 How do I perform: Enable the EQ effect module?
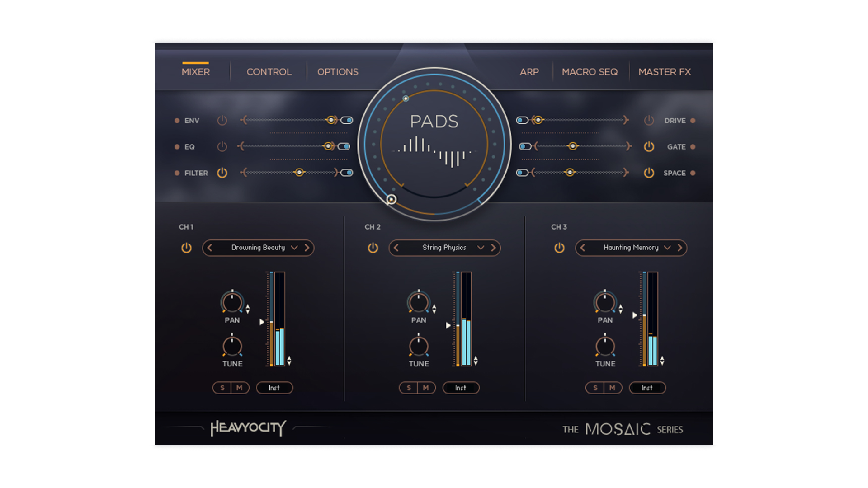[222, 146]
